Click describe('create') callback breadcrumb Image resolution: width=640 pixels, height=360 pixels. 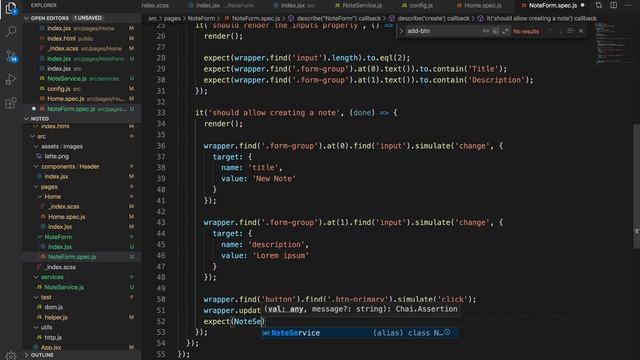(x=433, y=18)
